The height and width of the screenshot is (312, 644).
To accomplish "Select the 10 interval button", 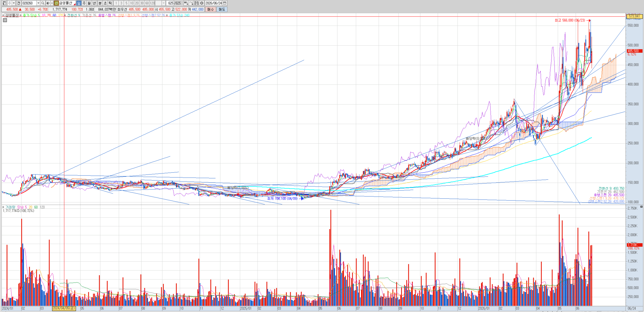I will click(x=132, y=3).
